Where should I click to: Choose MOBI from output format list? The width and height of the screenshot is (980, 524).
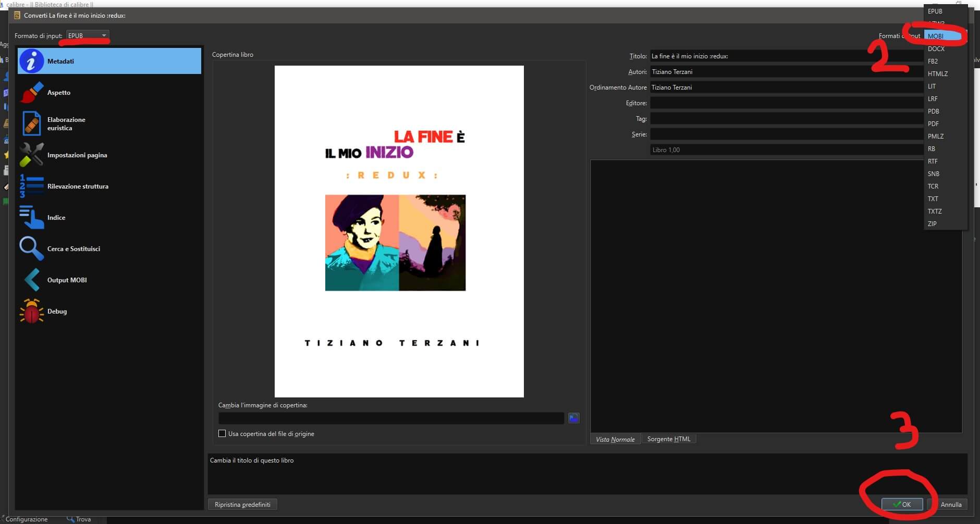click(x=936, y=36)
